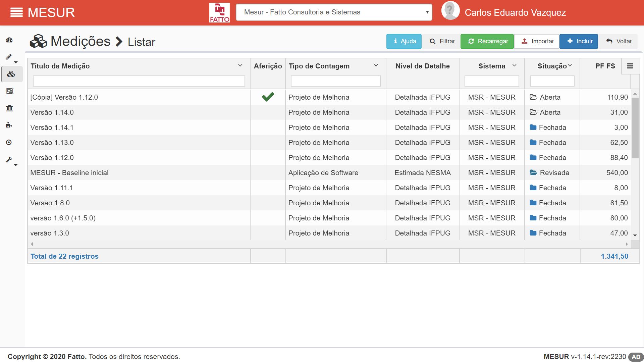Click the Recarregar button
The image size is (644, 362).
[x=487, y=41]
